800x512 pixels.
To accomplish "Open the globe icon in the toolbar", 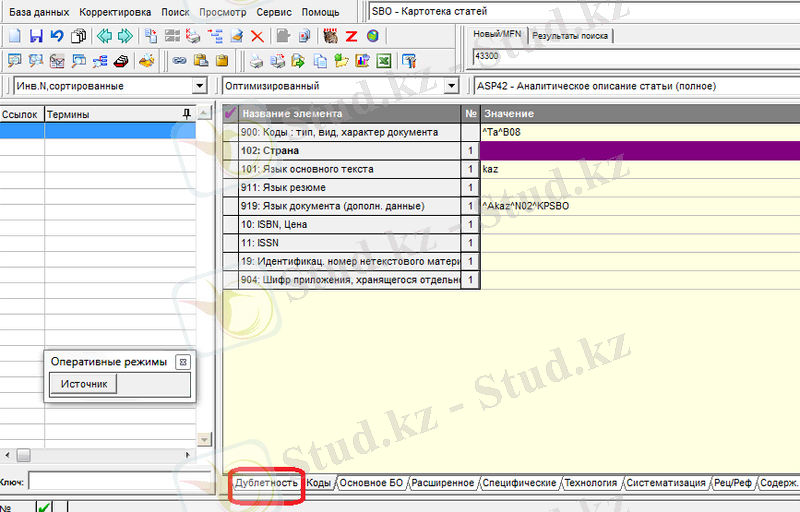I will (x=372, y=36).
